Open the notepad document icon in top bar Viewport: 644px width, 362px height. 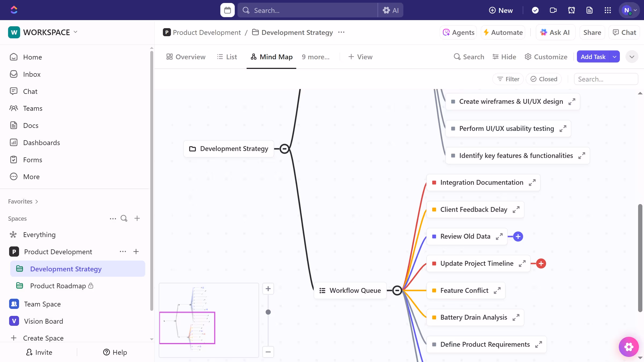[x=589, y=10]
